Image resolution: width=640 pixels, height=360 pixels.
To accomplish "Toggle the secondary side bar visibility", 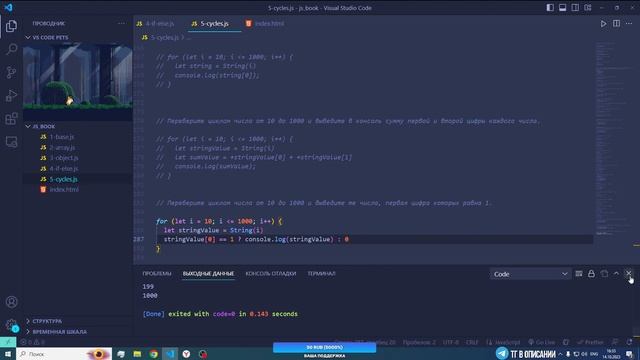I will [x=575, y=8].
